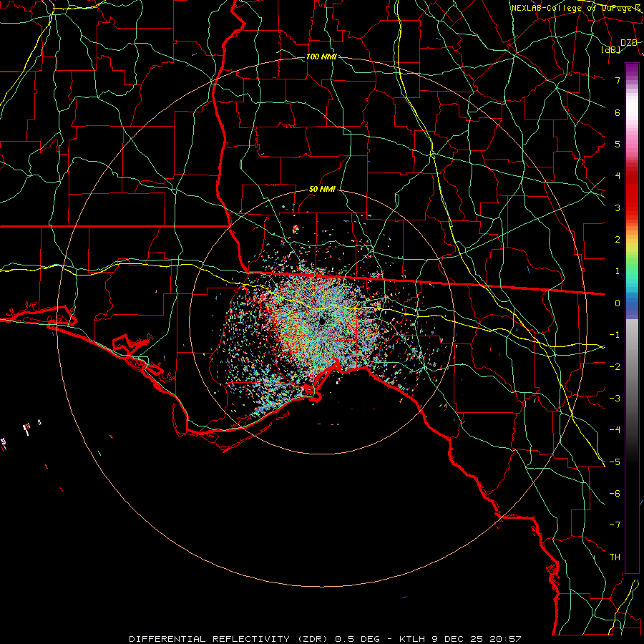Click the '0.5 DEG' elevation text in the caption
This screenshot has width=644, height=644.
point(358,639)
